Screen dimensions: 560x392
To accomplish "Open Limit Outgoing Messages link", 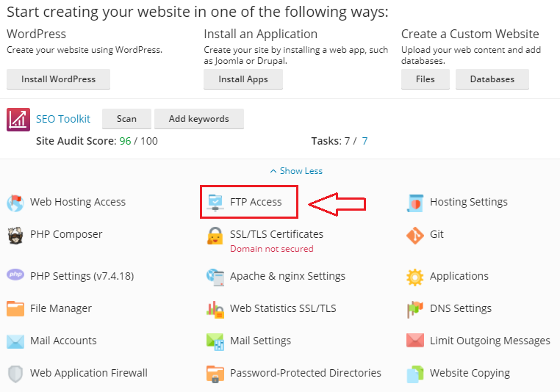I will point(490,341).
